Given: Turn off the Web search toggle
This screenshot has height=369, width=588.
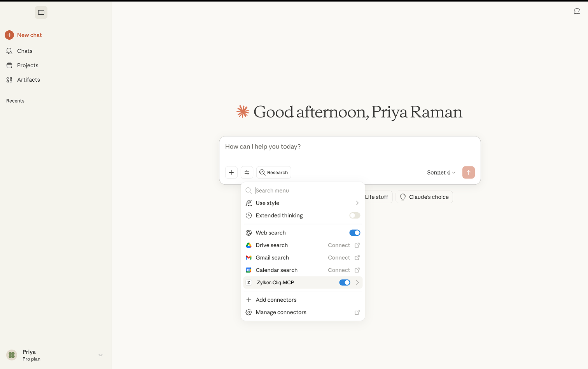Looking at the screenshot, I should click(x=355, y=233).
